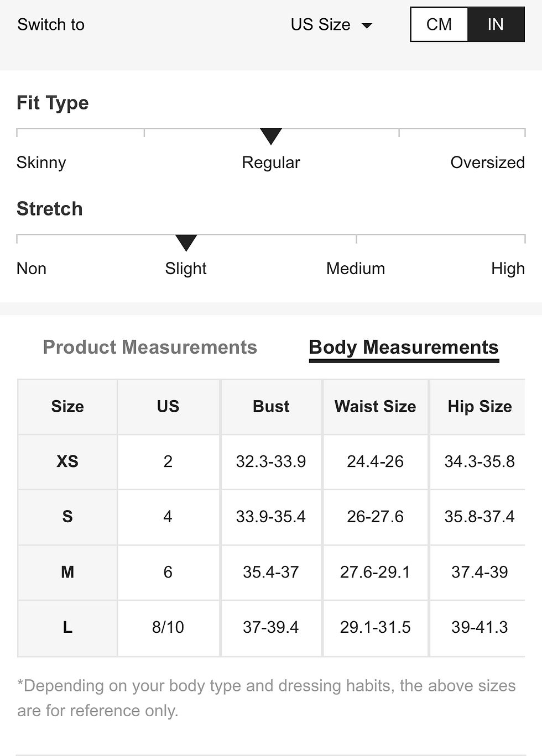Click the XS size row cell
Image resolution: width=542 pixels, height=756 pixels.
click(67, 461)
